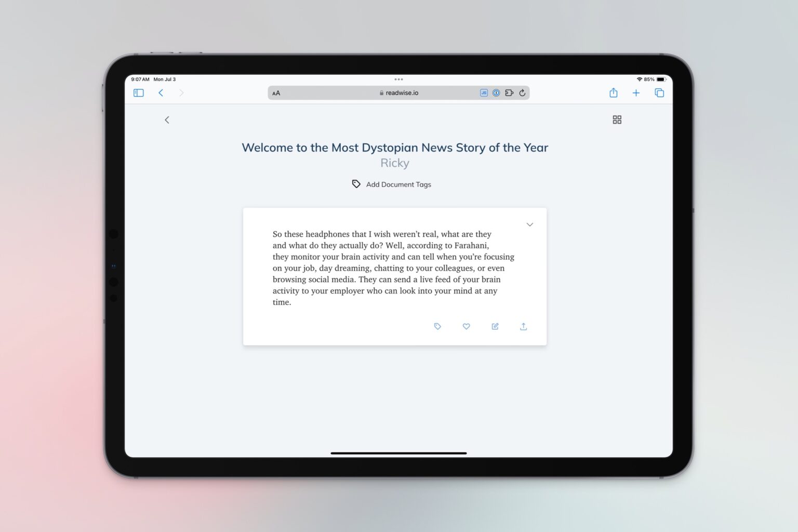Toggle the Safari sidebar open

click(138, 92)
